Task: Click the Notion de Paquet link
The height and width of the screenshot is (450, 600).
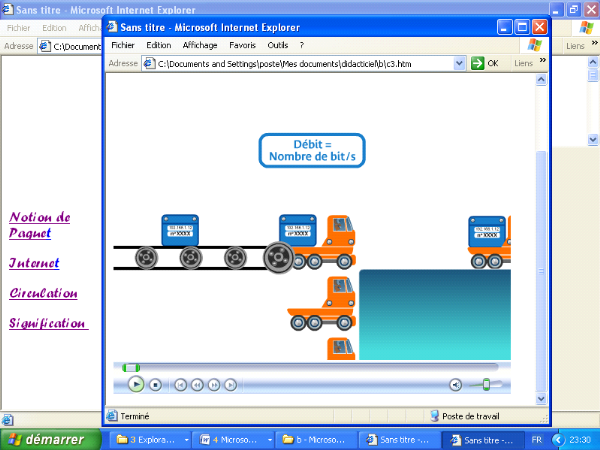Action: (39, 225)
